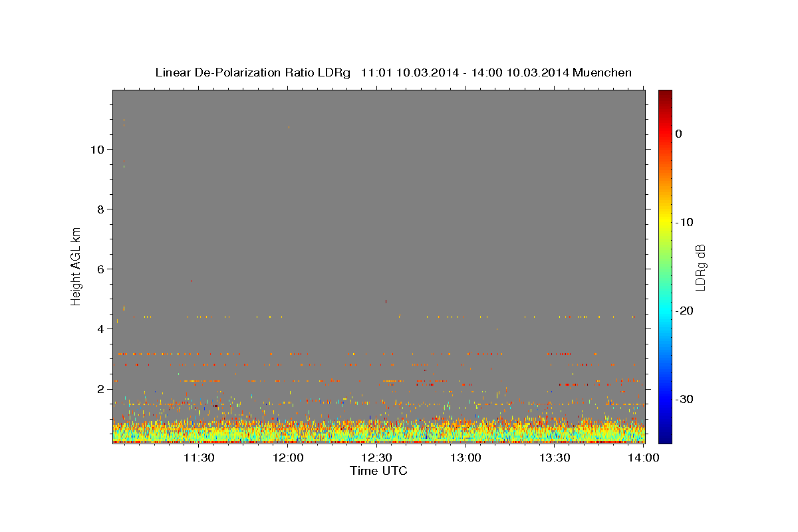Click the 'LDRg dB' colorbar label
This screenshot has height=532, width=798.
coord(700,267)
